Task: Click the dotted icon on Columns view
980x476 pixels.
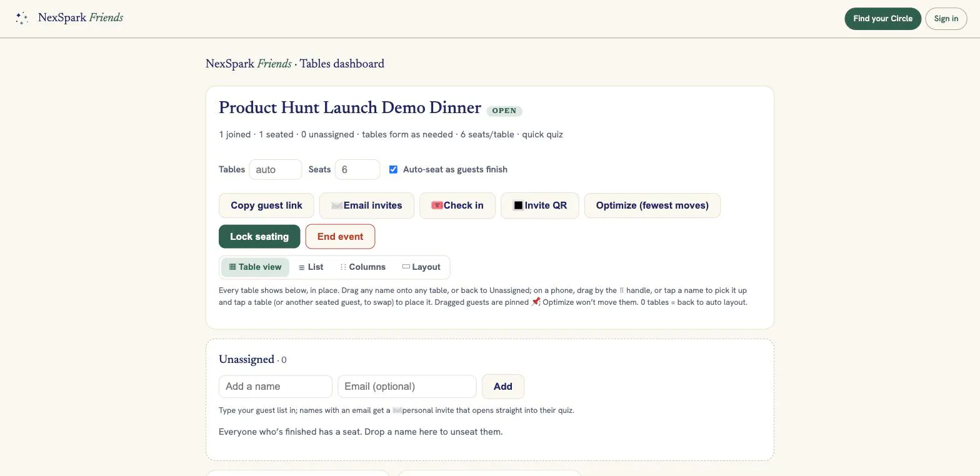Action: coord(343,267)
